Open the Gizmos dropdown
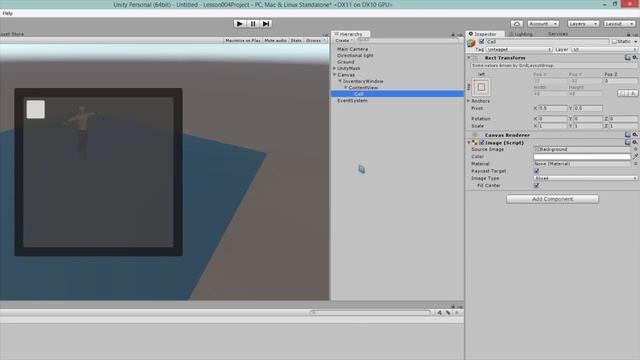 pos(316,40)
